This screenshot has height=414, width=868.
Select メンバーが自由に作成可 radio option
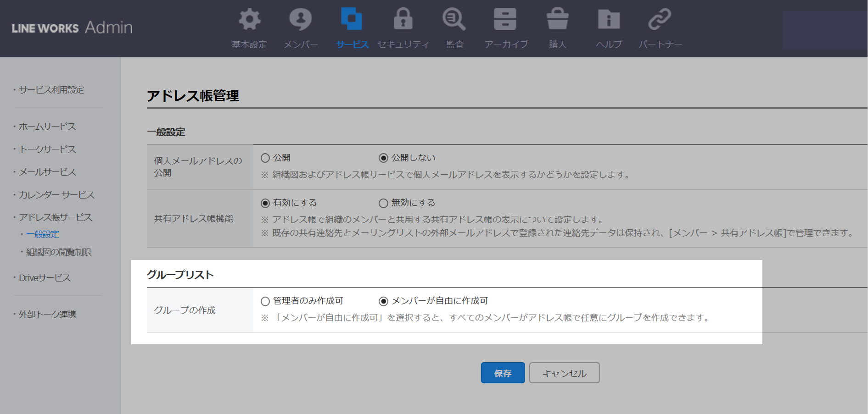coord(383,301)
